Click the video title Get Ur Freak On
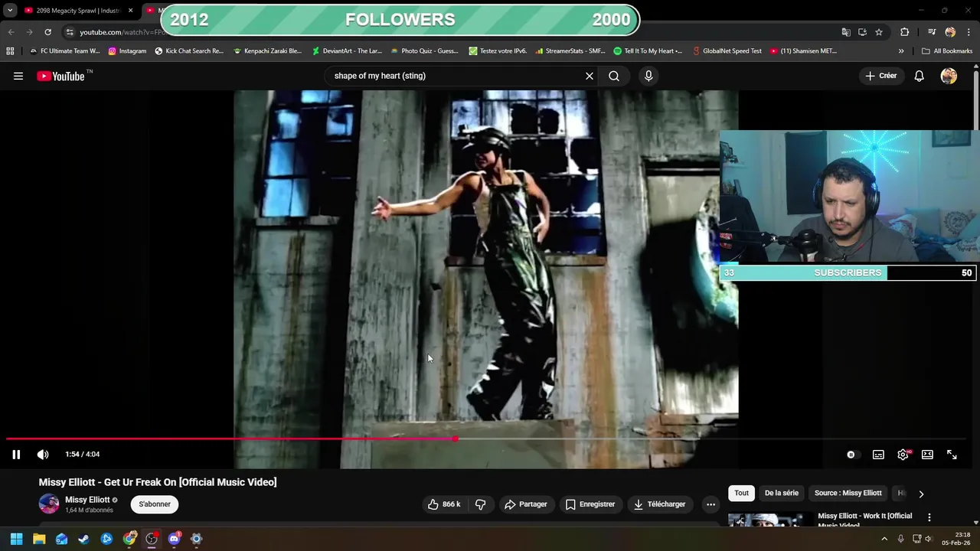980x551 pixels. (x=158, y=482)
